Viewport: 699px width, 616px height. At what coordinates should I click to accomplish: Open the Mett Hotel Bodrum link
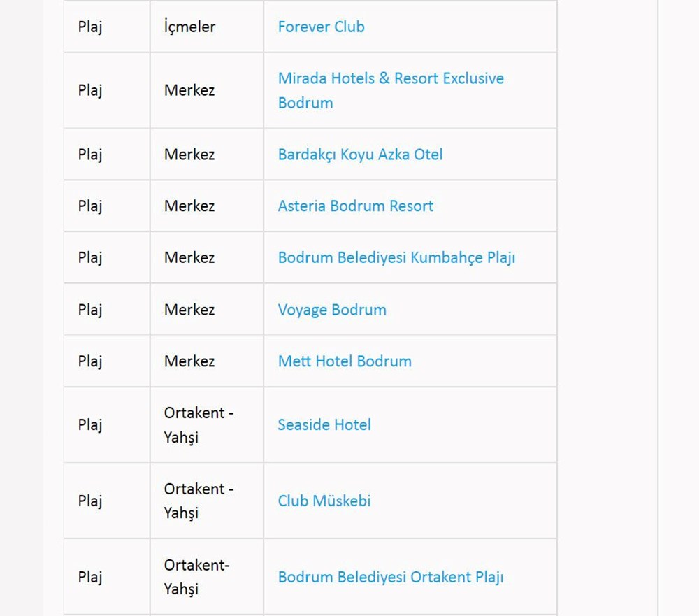pos(344,361)
